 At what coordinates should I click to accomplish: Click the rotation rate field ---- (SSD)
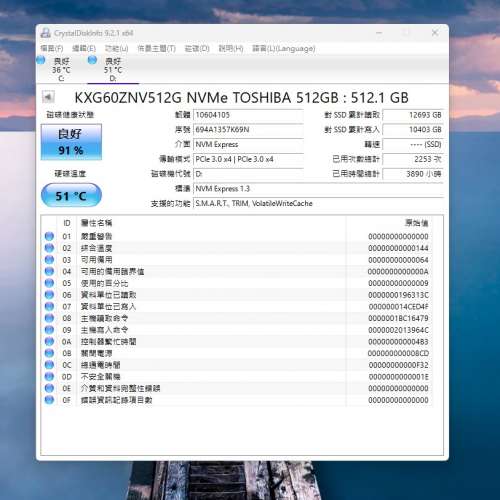[413, 144]
